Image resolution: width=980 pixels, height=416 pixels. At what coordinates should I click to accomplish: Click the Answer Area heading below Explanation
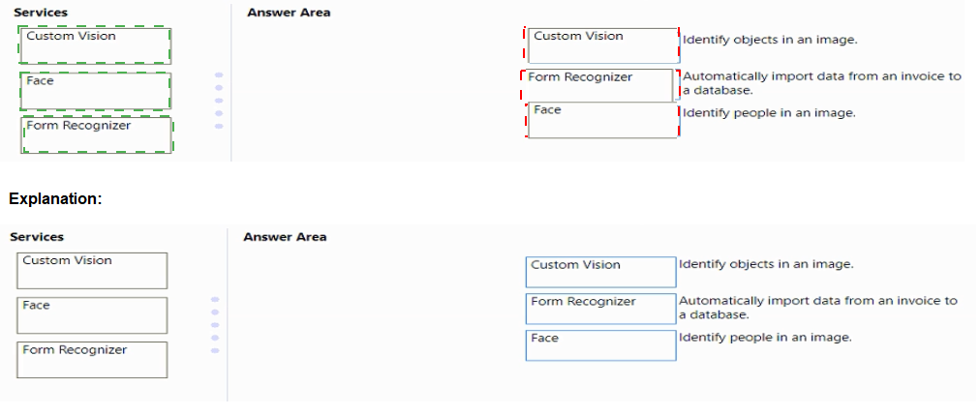(285, 237)
